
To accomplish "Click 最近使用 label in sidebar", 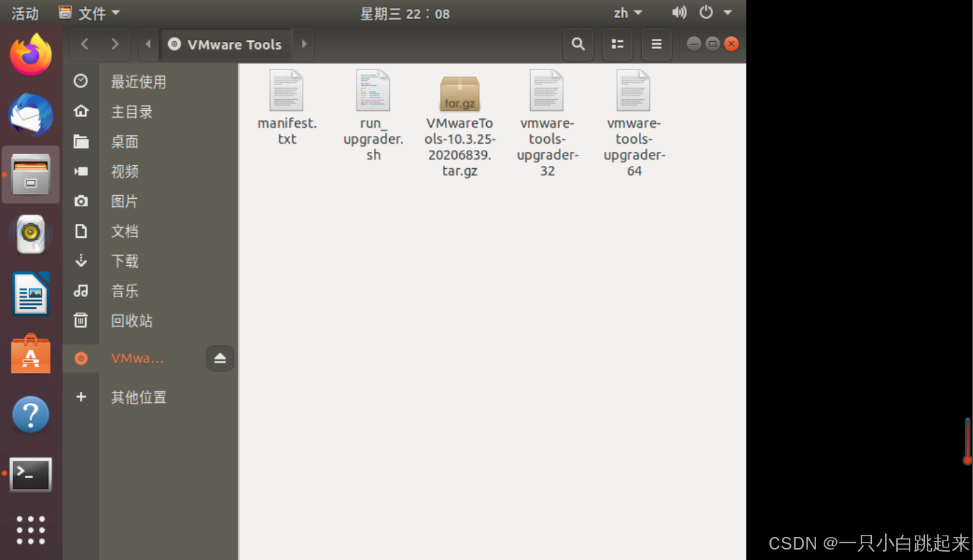I will pyautogui.click(x=138, y=82).
